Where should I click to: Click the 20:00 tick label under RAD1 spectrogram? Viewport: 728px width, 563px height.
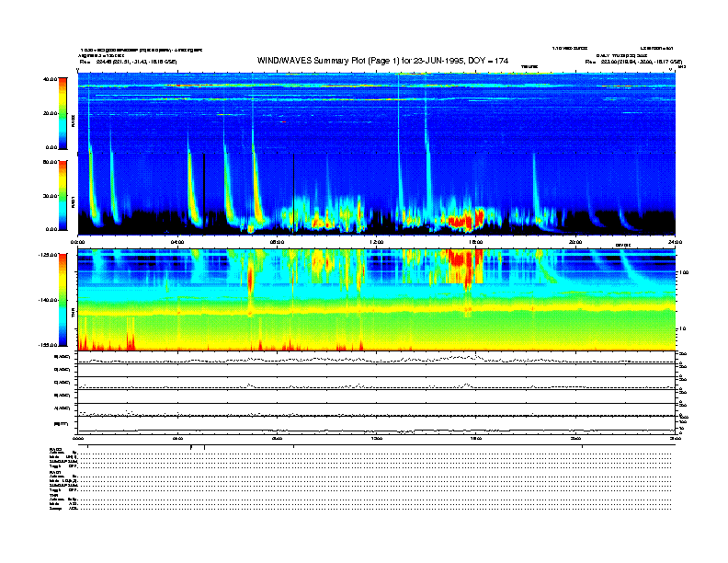click(575, 242)
